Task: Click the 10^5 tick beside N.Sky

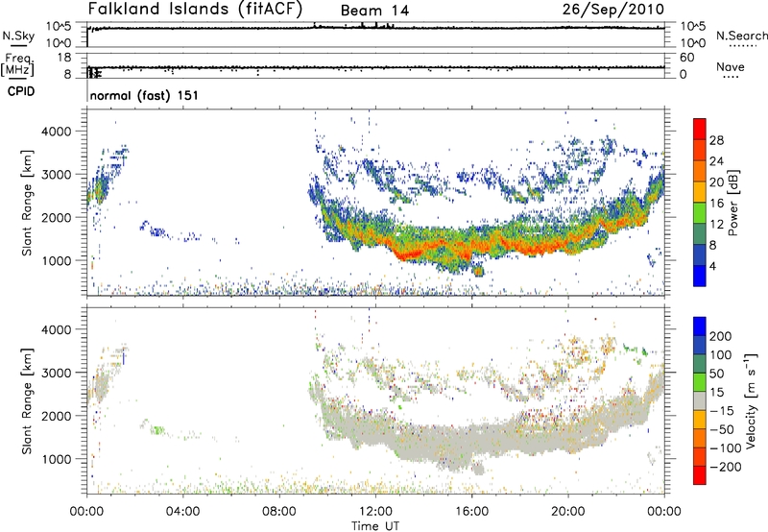Action: [59, 27]
